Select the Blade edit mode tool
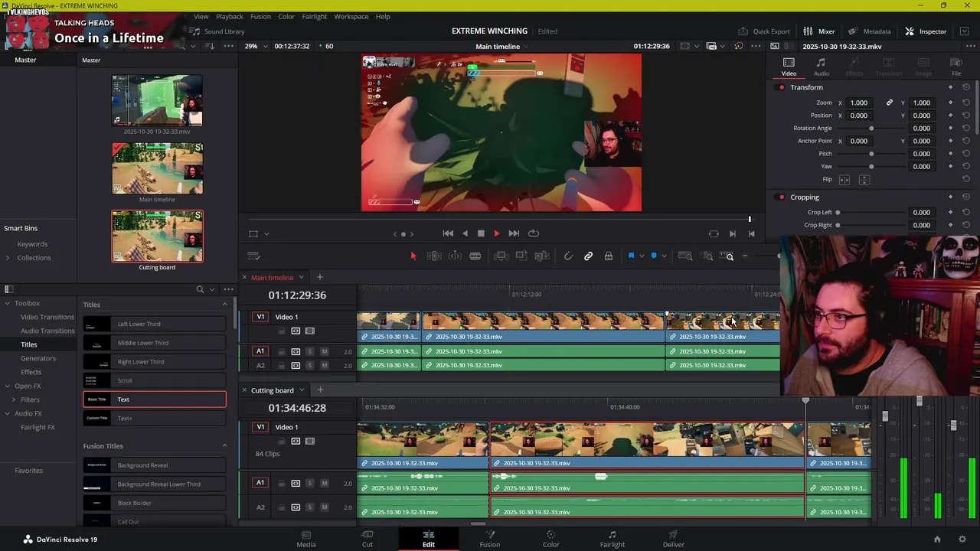980x551 pixels. pos(475,256)
